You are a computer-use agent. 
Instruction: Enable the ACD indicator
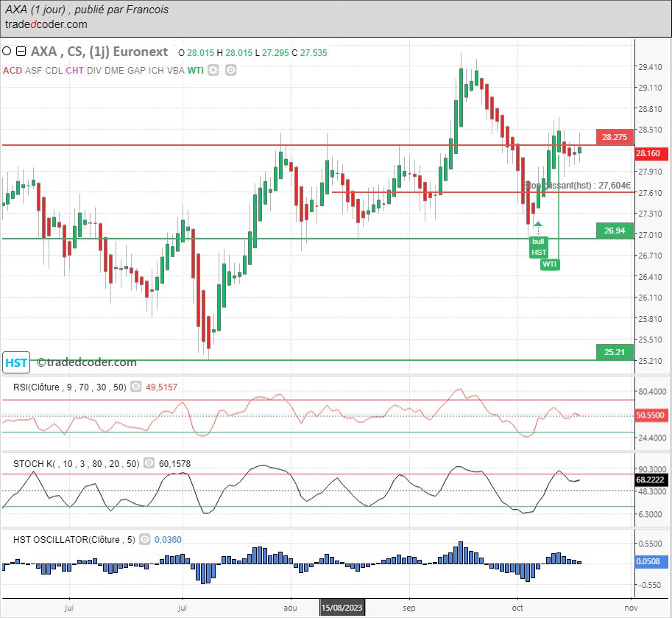pyautogui.click(x=13, y=70)
